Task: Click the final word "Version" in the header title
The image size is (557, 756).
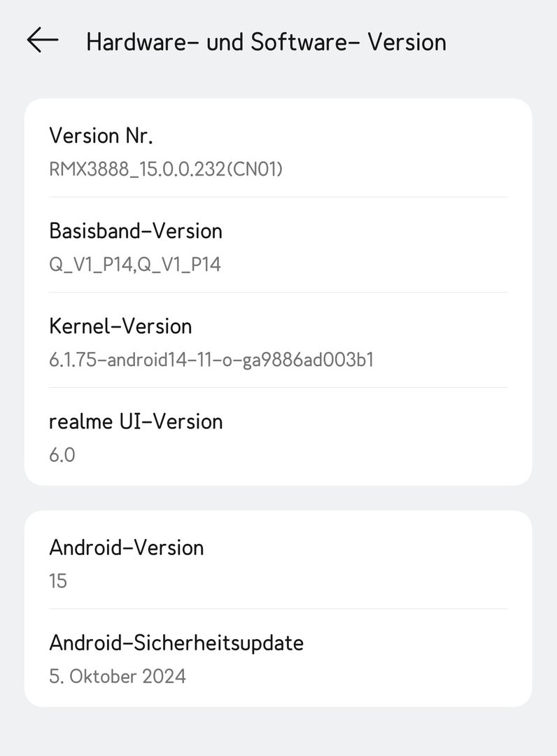Action: click(x=407, y=42)
